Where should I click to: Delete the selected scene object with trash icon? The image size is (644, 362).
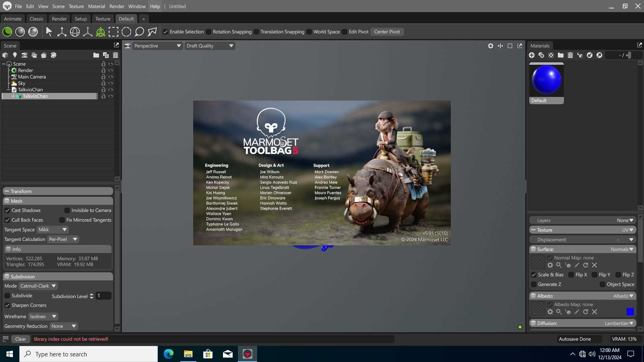(116, 55)
